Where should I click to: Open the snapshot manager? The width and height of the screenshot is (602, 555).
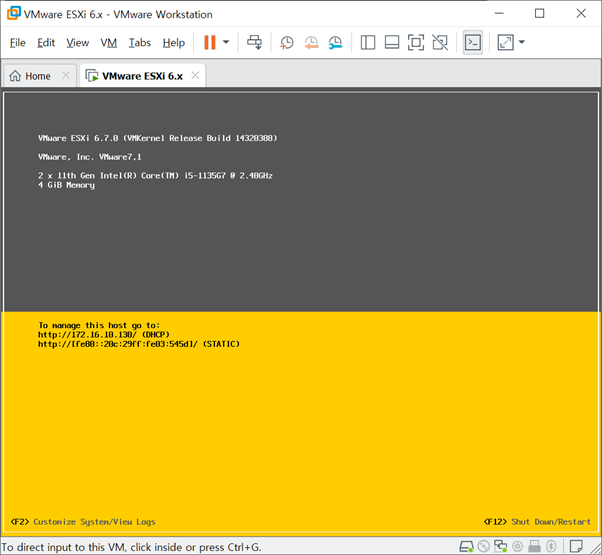click(x=336, y=43)
